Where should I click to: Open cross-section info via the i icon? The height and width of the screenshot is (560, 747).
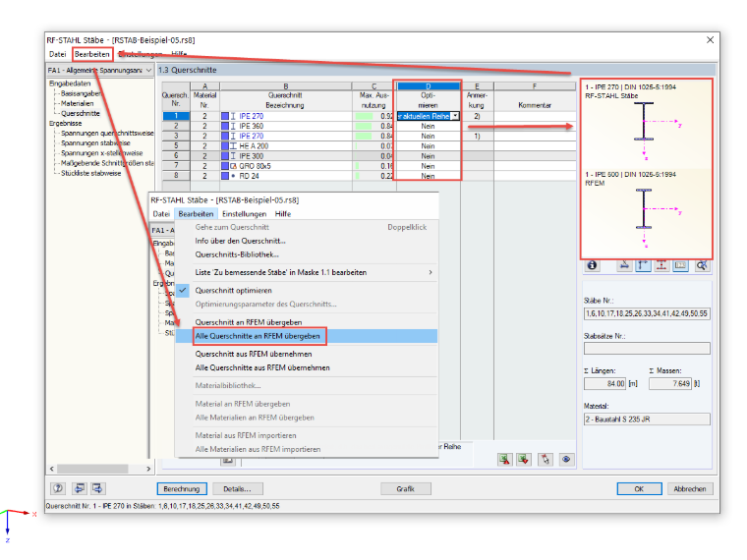(x=592, y=265)
